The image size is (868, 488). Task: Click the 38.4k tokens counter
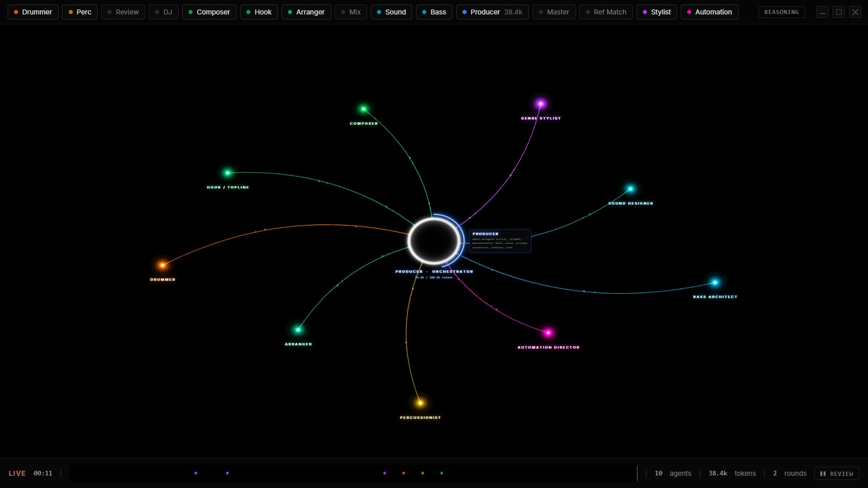pos(732,473)
